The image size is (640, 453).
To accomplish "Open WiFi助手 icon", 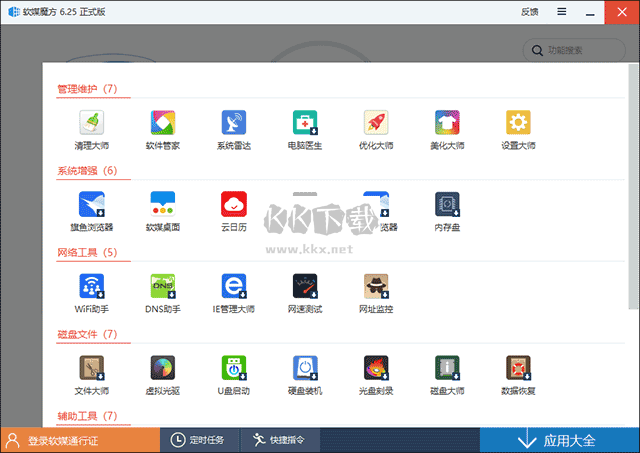I will pyautogui.click(x=91, y=286).
